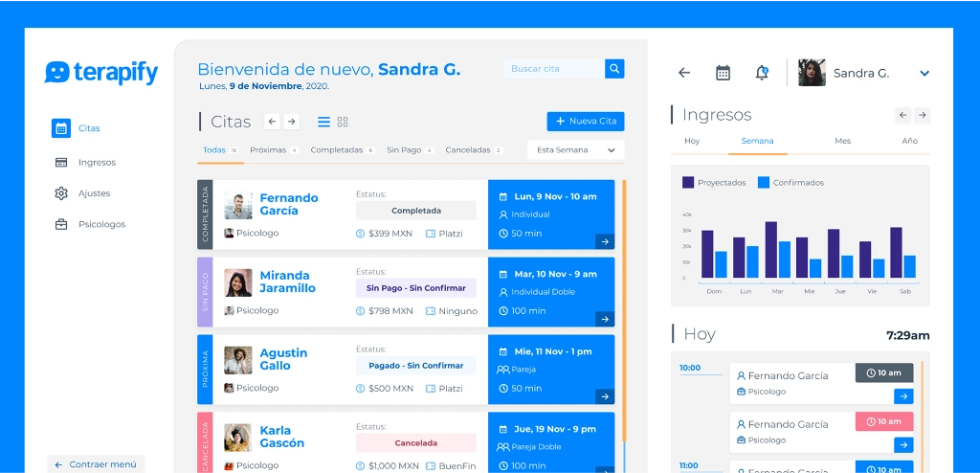Switch Ingresos to Mes tab

pyautogui.click(x=842, y=141)
